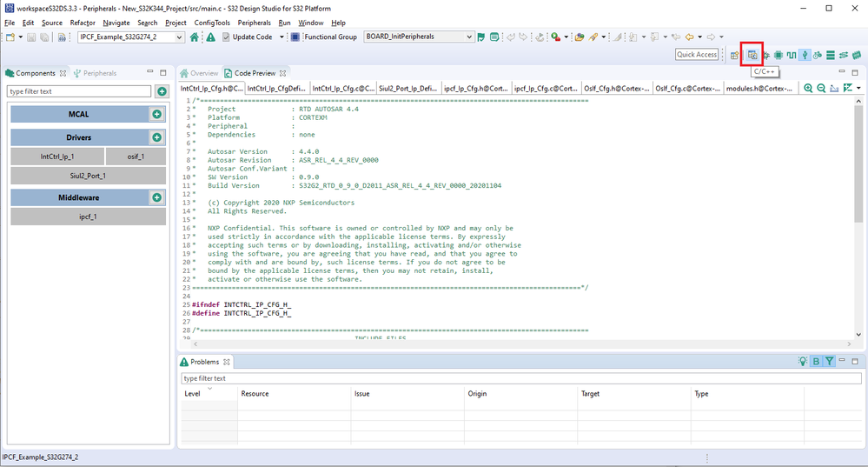Open the ConfigTools menu
This screenshot has width=868, height=467.
pos(211,23)
